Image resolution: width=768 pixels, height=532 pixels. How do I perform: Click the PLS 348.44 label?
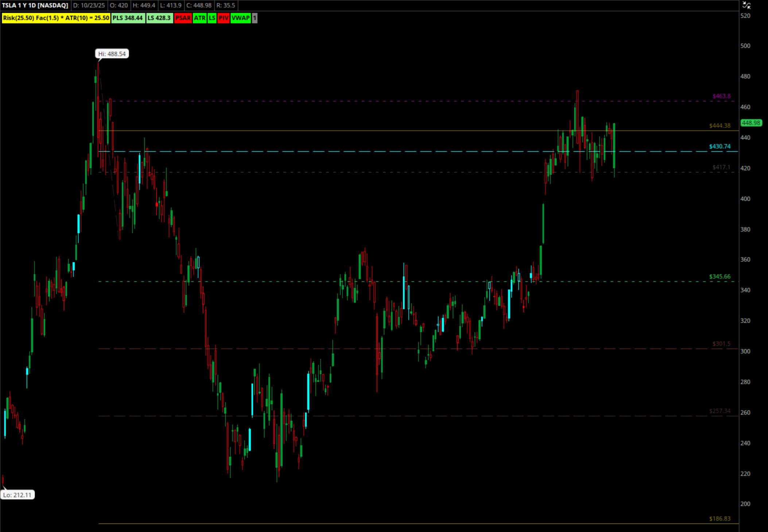tap(128, 18)
